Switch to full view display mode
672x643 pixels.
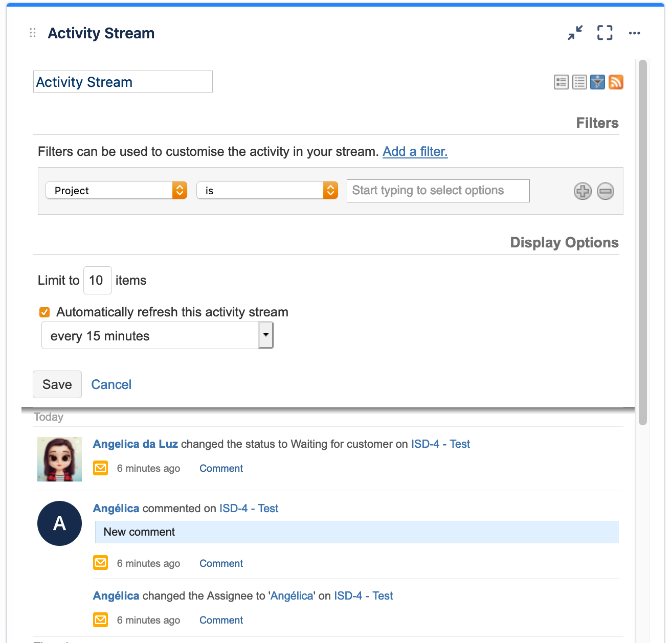tap(561, 82)
